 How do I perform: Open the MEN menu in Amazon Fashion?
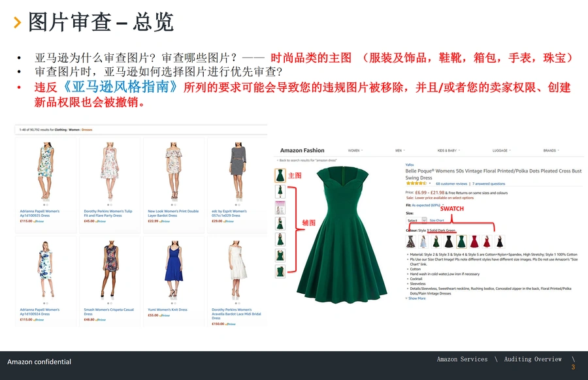tap(400, 151)
